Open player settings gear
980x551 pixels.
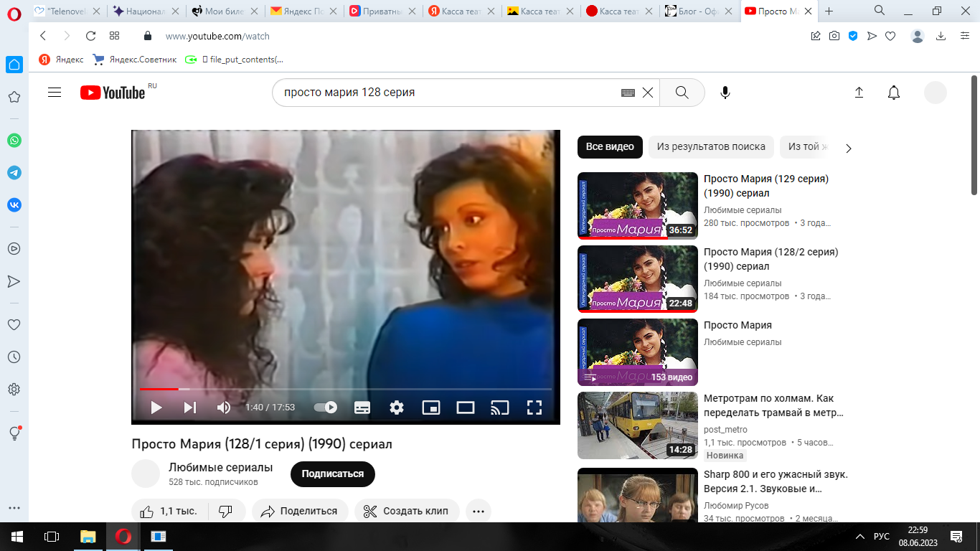[397, 408]
